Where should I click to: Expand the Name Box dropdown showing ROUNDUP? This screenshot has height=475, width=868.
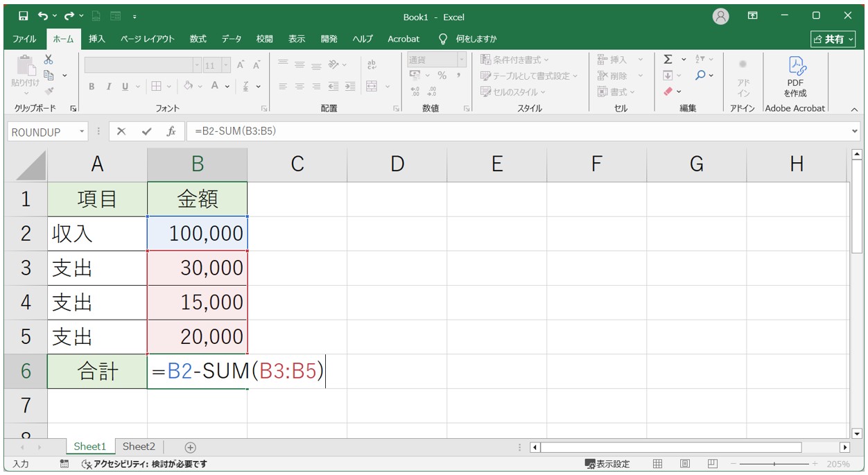[x=83, y=131]
